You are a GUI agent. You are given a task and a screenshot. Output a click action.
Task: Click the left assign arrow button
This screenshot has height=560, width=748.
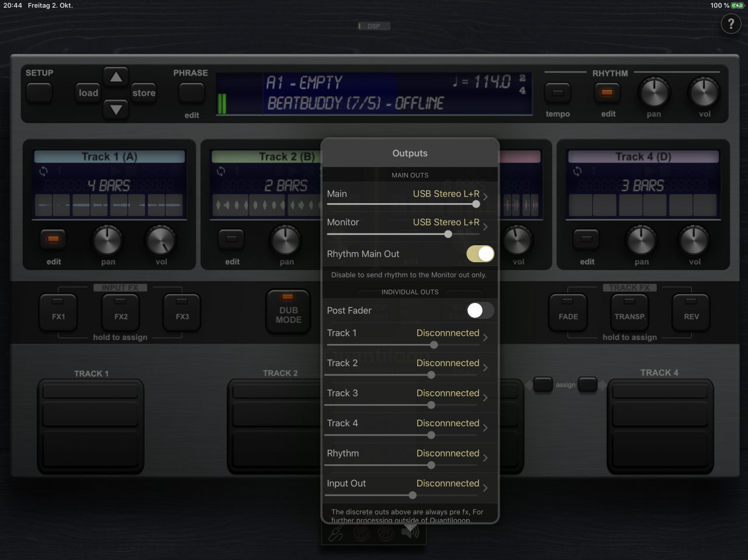[x=542, y=385]
